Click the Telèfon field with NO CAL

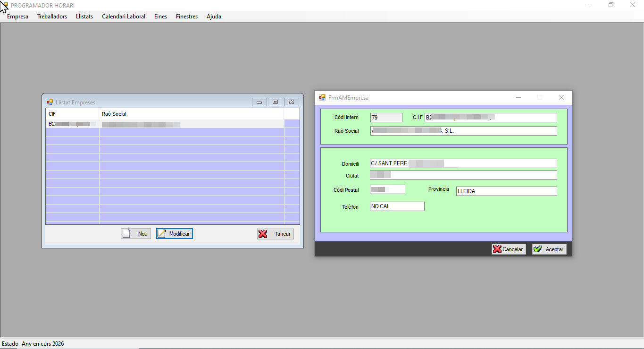click(x=397, y=206)
